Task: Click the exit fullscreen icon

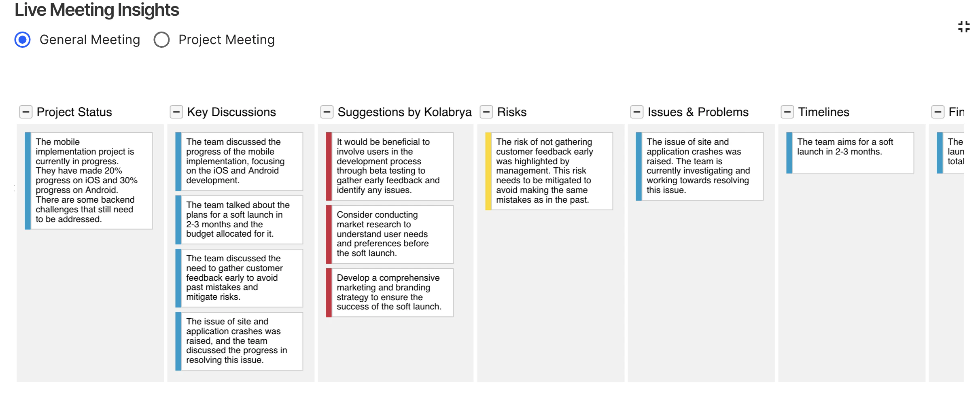Action: (964, 27)
